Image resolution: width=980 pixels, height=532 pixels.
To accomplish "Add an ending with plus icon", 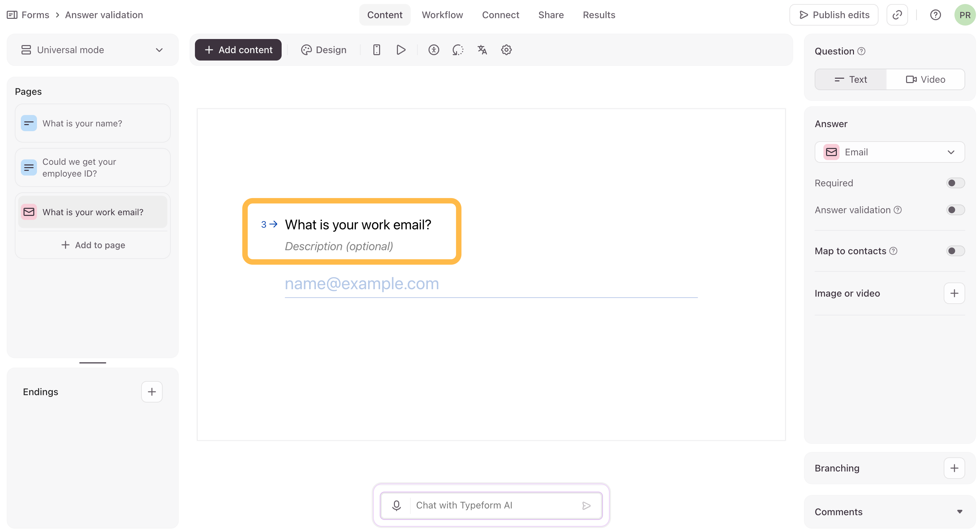I will coord(152,391).
